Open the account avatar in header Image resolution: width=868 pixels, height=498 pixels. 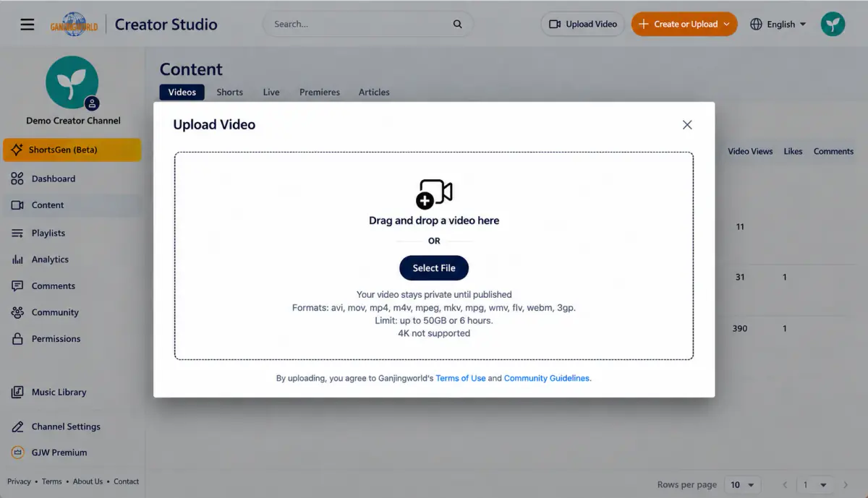pyautogui.click(x=833, y=24)
